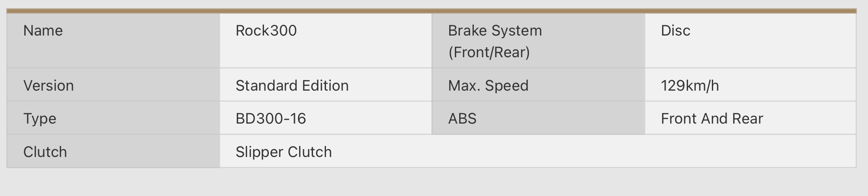Select the BD300-16 type value

click(x=271, y=118)
